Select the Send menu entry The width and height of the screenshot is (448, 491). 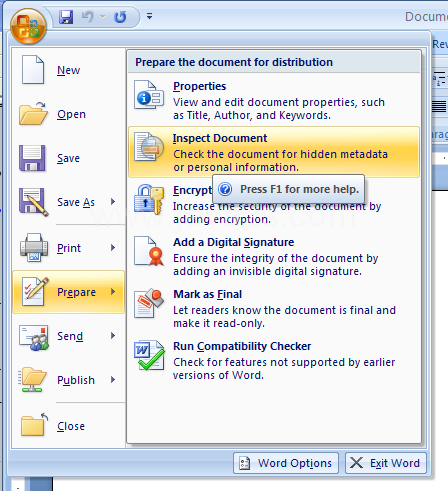[x=69, y=336]
